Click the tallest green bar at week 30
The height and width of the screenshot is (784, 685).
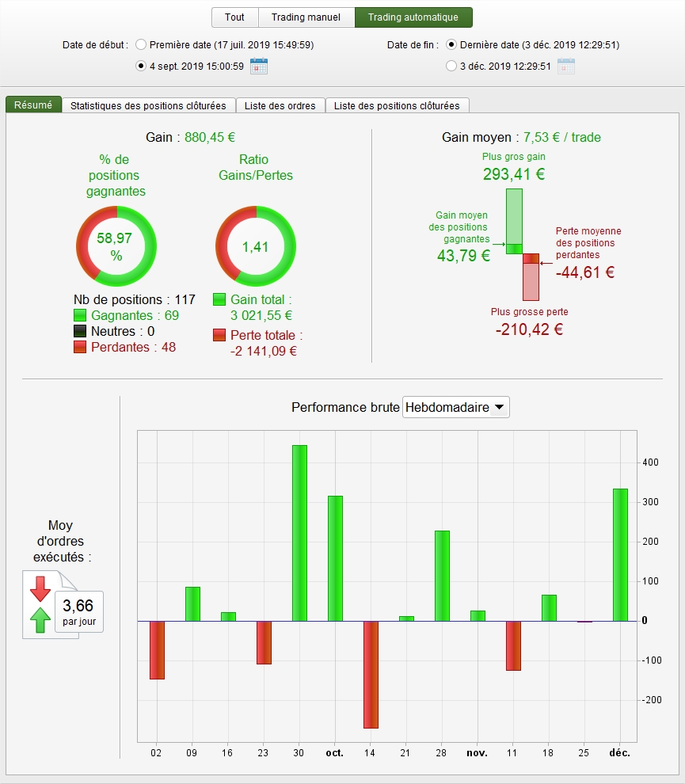click(x=299, y=533)
